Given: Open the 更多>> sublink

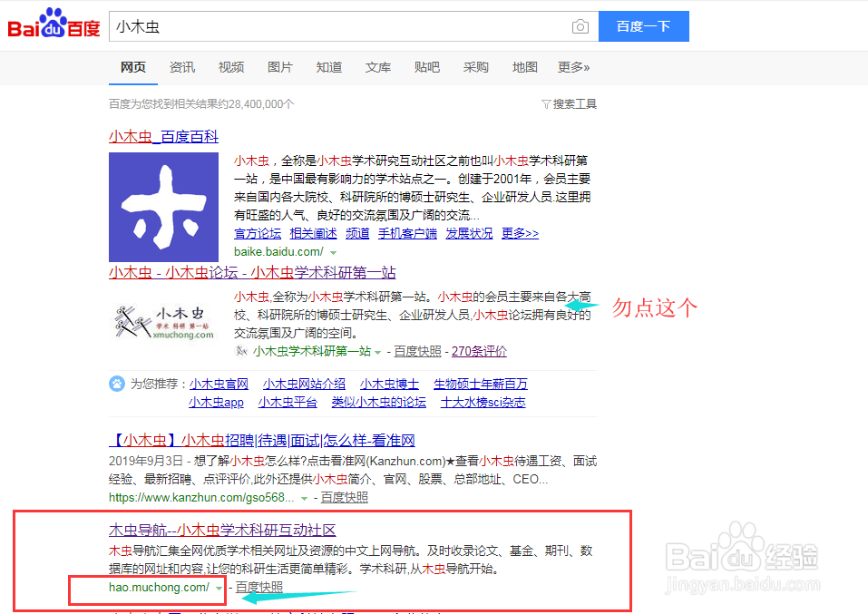Looking at the screenshot, I should [520, 234].
